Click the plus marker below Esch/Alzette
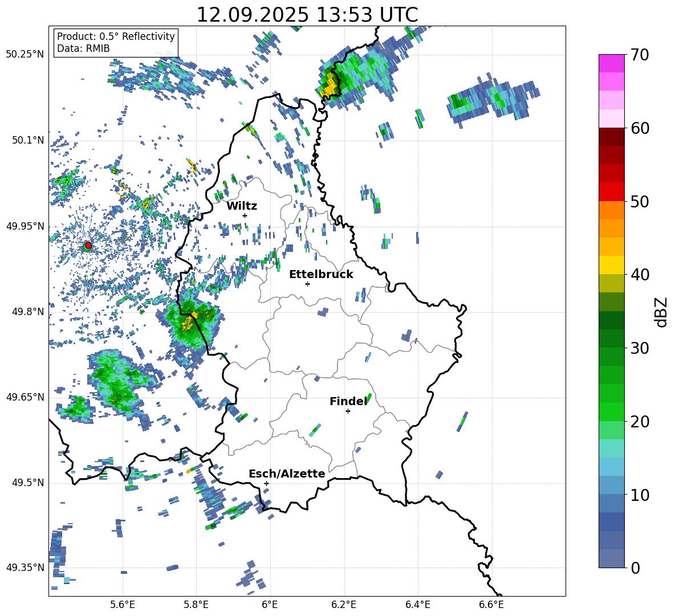 266,483
